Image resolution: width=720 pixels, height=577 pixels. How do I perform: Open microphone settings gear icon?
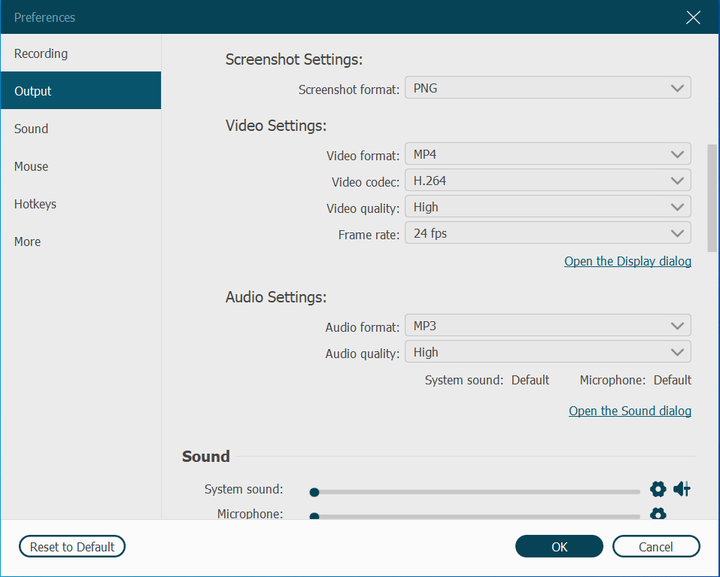657,514
